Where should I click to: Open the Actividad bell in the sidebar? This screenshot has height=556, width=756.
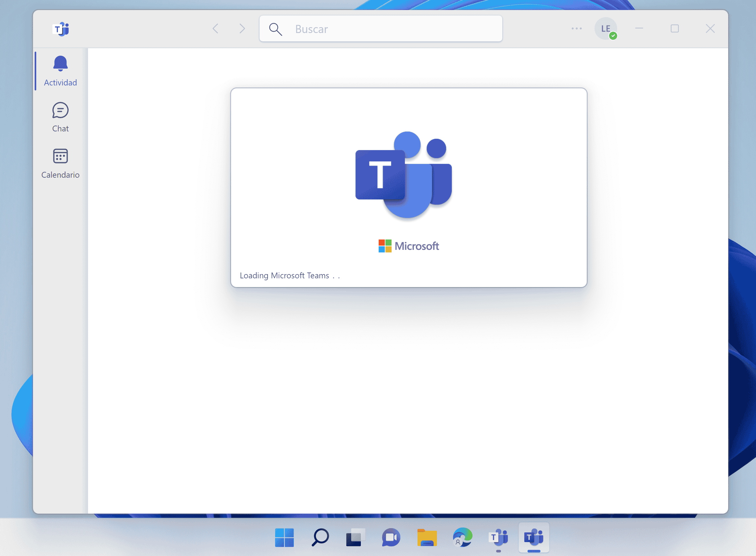pos(61,71)
